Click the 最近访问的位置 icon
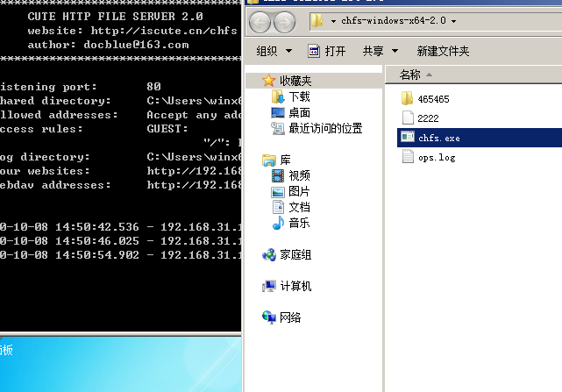The width and height of the screenshot is (562, 392). pos(278,128)
